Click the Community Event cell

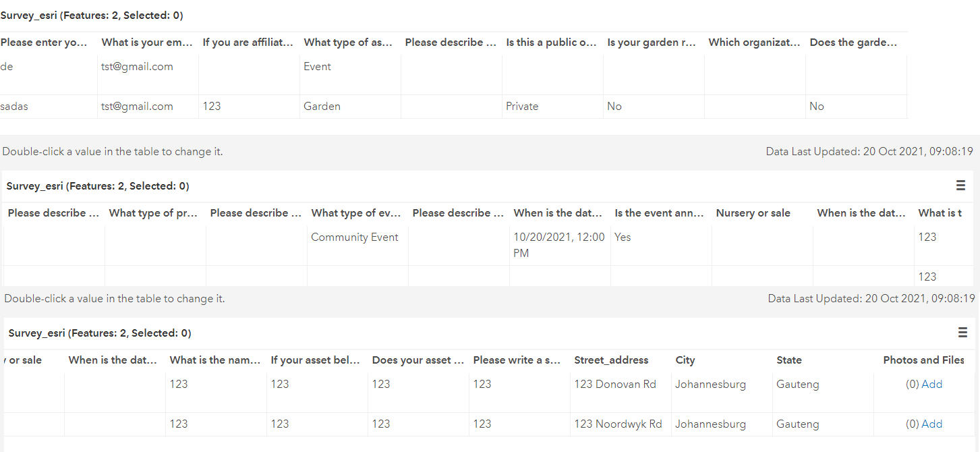tap(355, 237)
